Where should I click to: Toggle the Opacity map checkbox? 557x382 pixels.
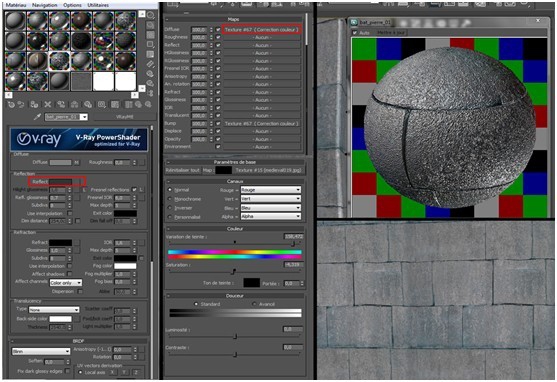pos(218,139)
